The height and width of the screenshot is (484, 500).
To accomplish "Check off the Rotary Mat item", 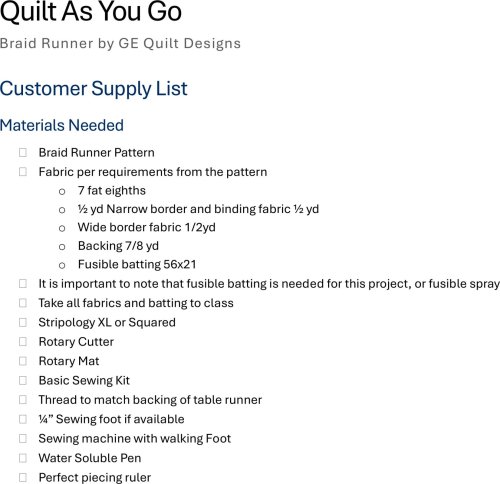I will coord(23,361).
